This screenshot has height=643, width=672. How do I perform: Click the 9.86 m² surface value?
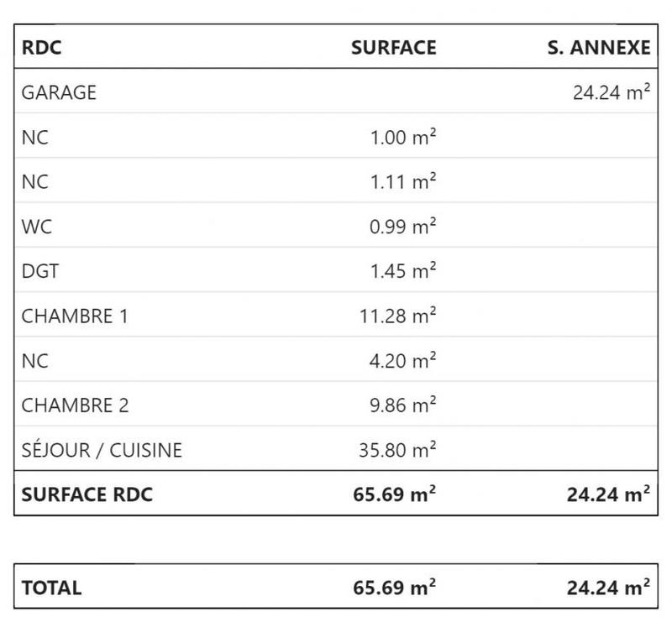[402, 405]
